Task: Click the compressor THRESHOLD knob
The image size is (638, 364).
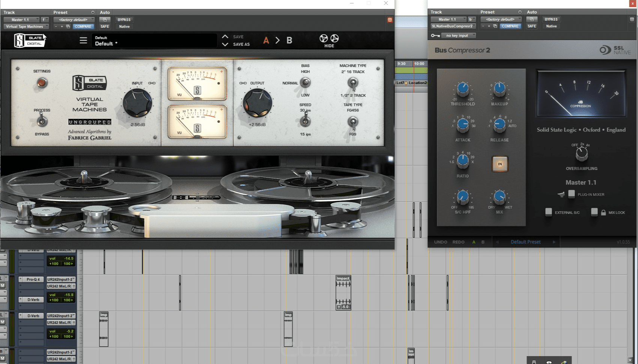Action: coord(463,89)
